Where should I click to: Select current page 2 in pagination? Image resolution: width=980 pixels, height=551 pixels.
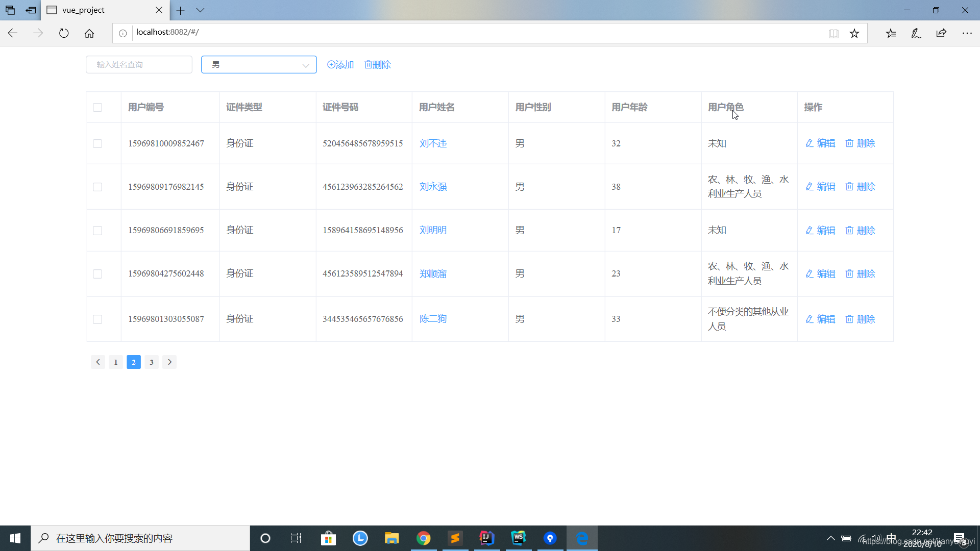point(134,362)
